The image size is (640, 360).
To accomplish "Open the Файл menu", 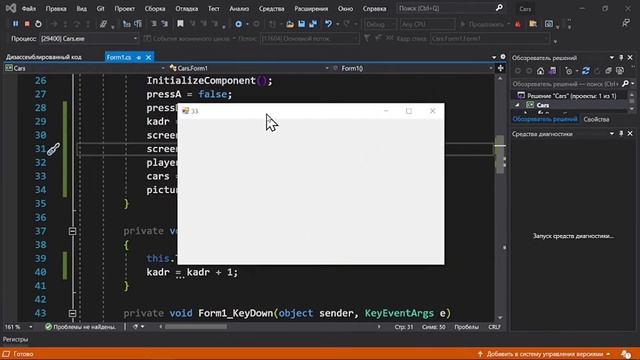I will point(29,9).
